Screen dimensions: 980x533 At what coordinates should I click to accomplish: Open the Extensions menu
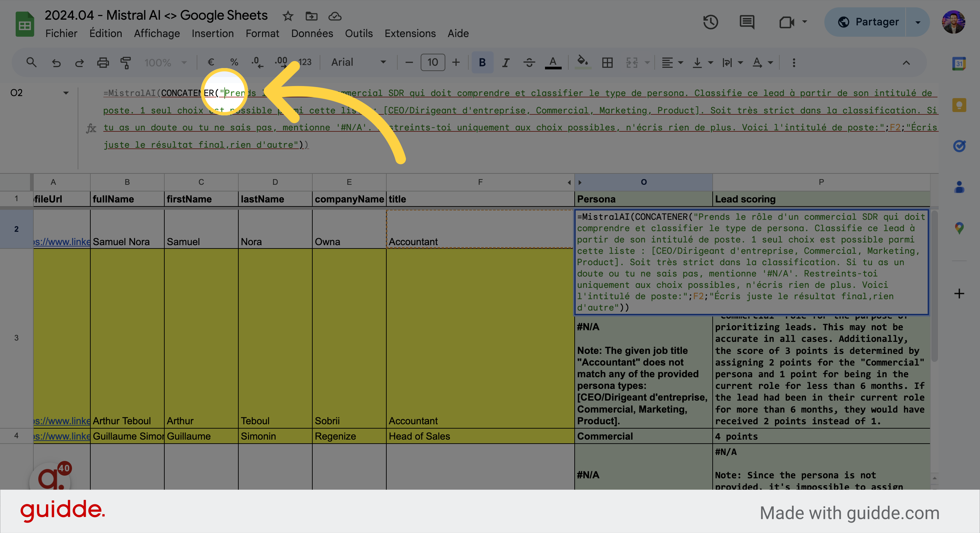tap(410, 33)
